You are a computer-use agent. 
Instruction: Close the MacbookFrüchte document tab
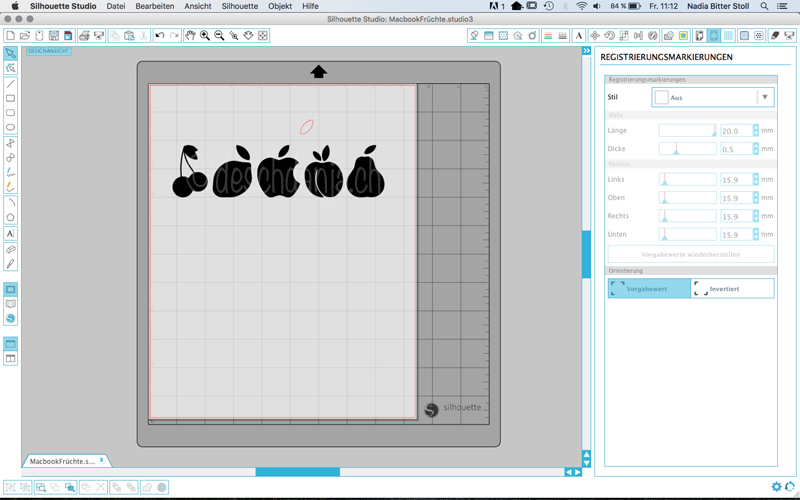tap(101, 460)
